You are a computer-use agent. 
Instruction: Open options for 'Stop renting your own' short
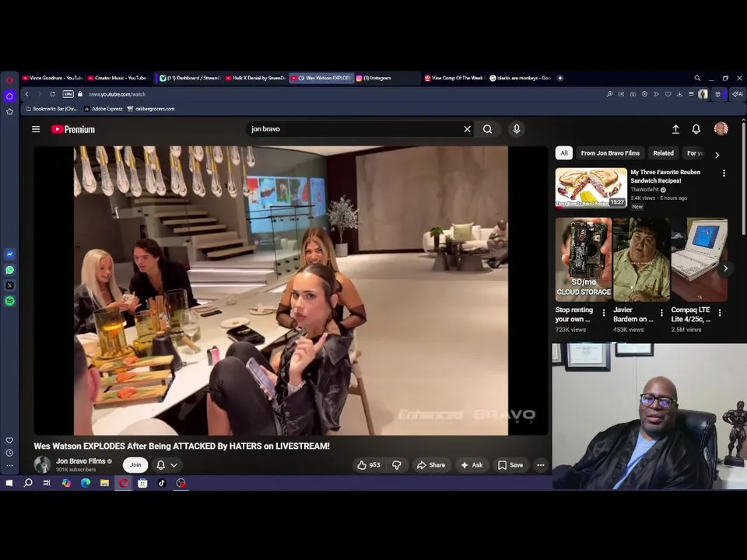(x=604, y=313)
